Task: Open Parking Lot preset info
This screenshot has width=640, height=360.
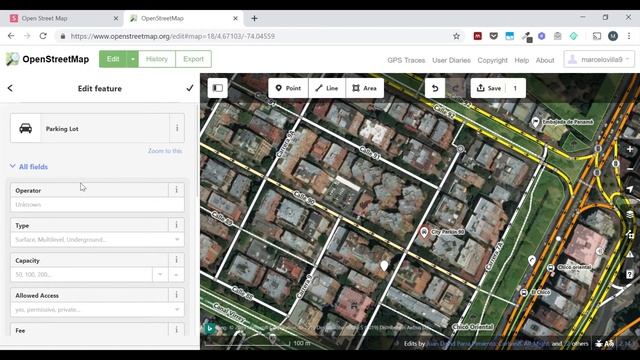Action: [177, 128]
